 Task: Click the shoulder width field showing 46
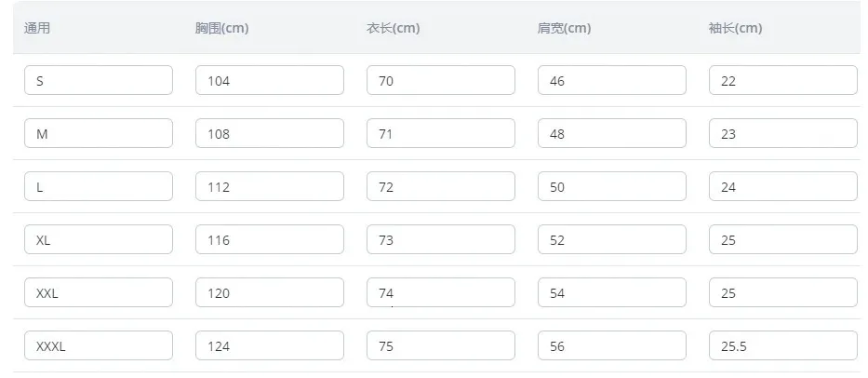click(x=612, y=80)
